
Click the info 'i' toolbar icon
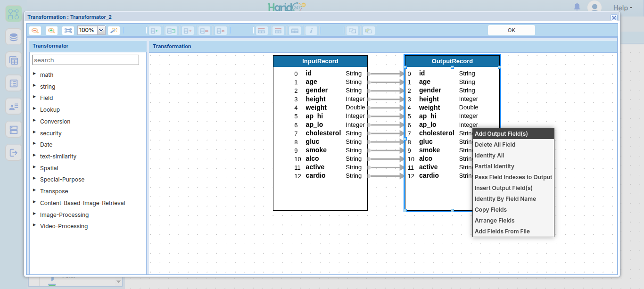tap(311, 30)
